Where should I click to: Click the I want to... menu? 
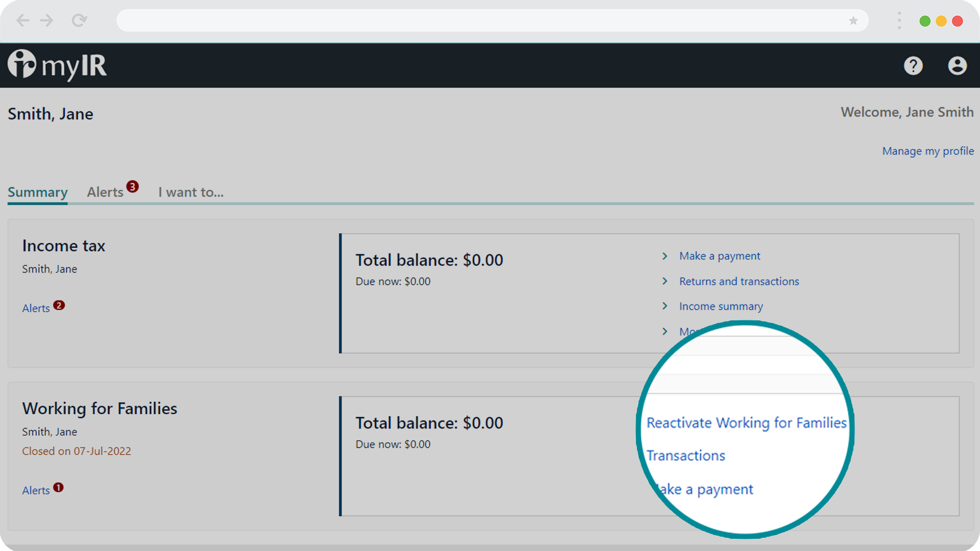tap(190, 192)
